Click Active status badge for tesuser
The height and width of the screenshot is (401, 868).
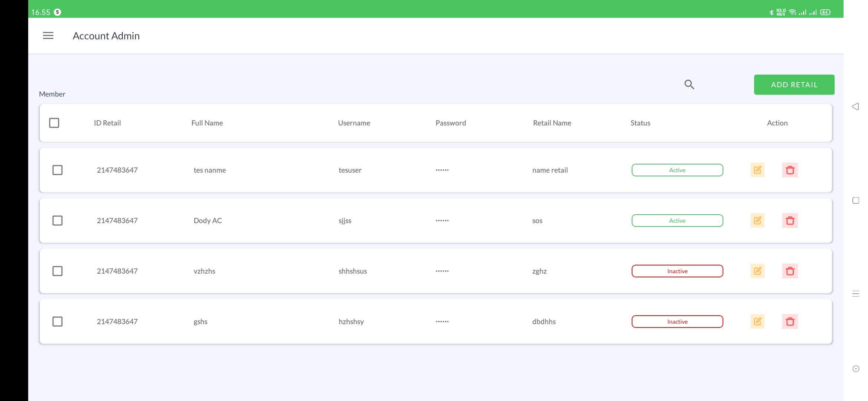tap(677, 170)
